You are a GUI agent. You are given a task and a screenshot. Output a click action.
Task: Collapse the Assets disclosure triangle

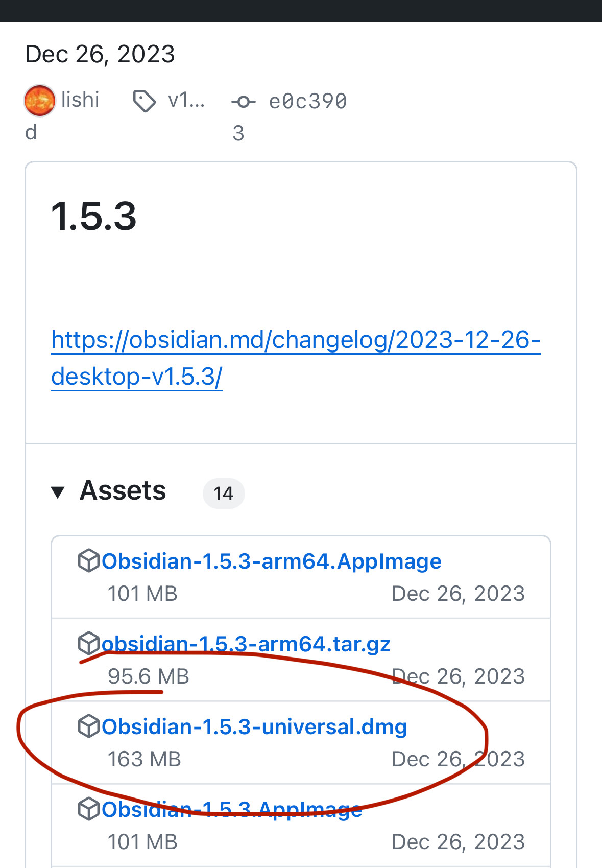58,492
